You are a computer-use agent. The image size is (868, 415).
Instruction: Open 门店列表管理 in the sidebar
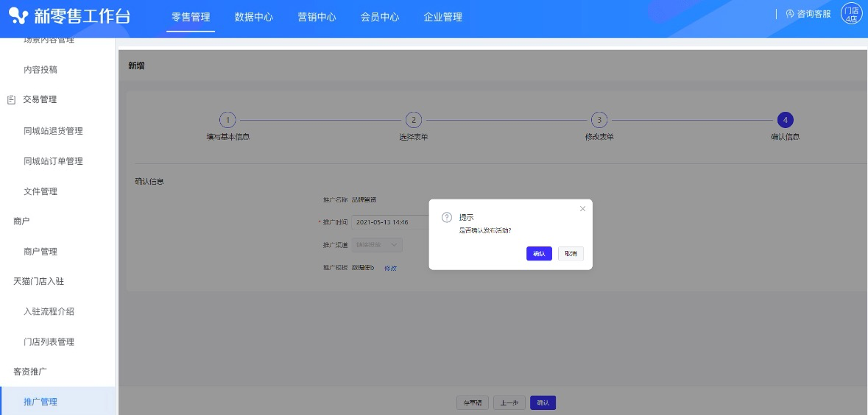(49, 342)
